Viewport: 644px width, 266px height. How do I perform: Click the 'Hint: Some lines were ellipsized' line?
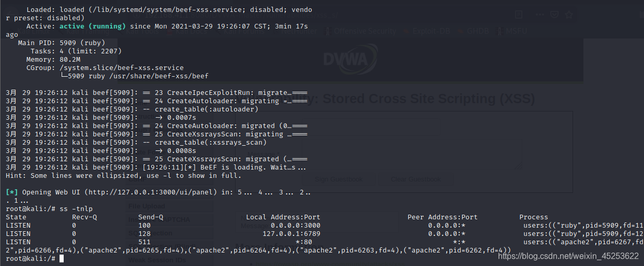[x=123, y=175]
